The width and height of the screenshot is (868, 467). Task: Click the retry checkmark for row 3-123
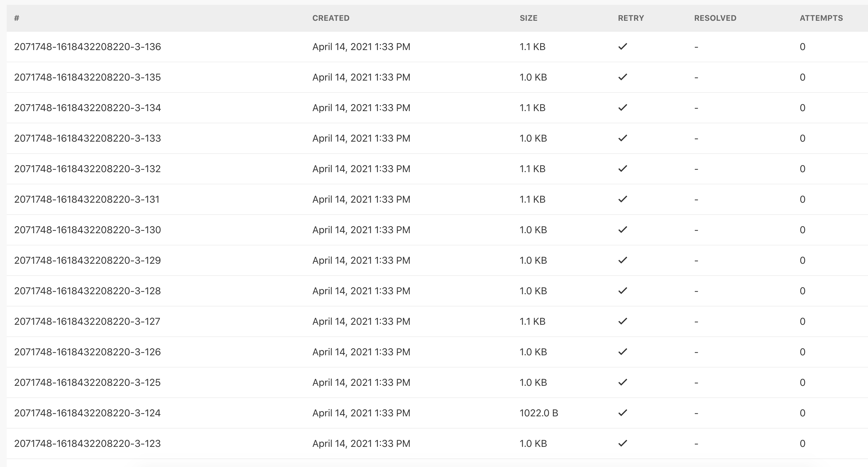pyautogui.click(x=622, y=443)
